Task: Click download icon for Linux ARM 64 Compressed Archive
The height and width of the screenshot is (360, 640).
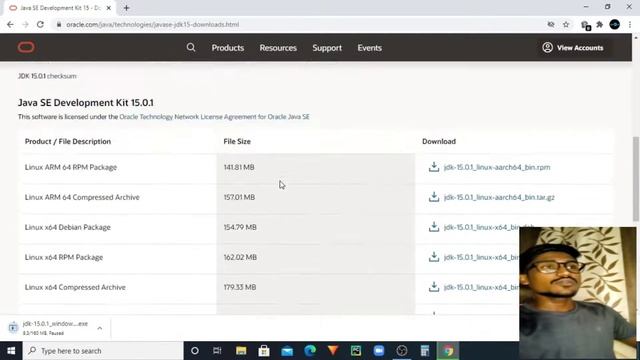Action: coord(433,197)
